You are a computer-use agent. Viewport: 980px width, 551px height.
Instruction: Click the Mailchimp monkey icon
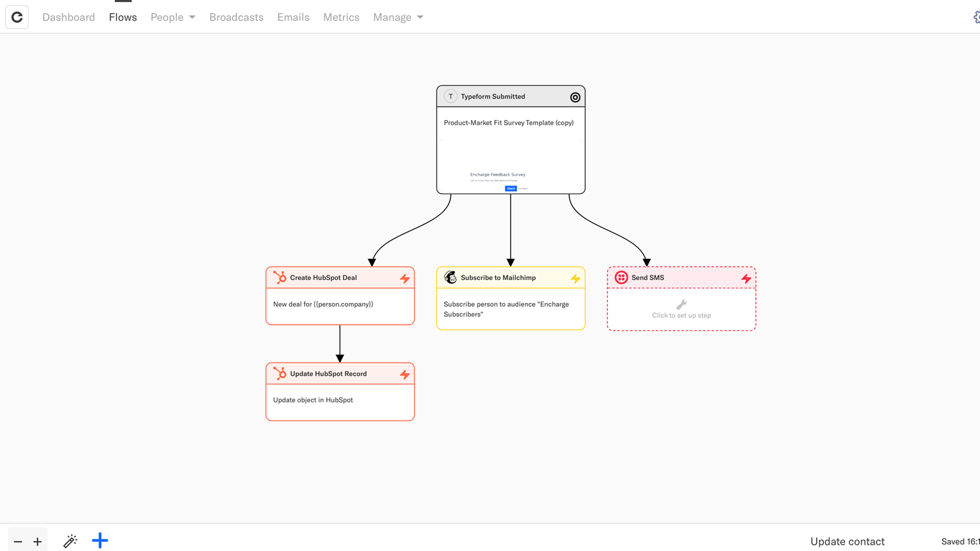click(x=450, y=277)
